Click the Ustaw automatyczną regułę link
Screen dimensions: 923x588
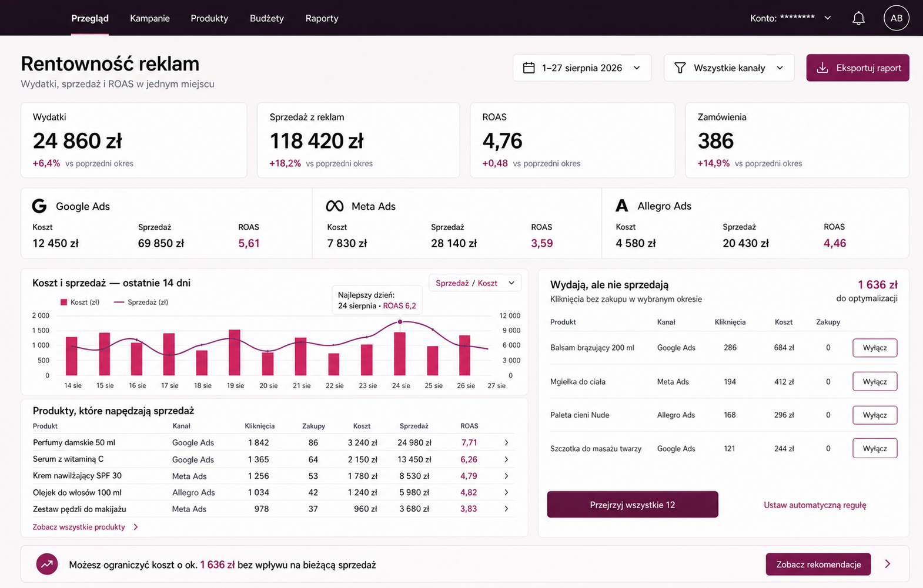[x=815, y=505]
